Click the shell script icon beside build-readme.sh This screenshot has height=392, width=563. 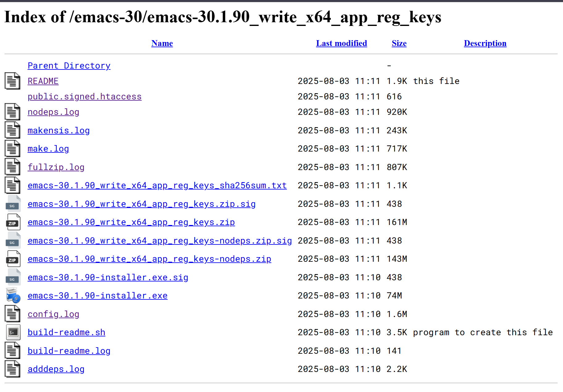pyautogui.click(x=13, y=332)
